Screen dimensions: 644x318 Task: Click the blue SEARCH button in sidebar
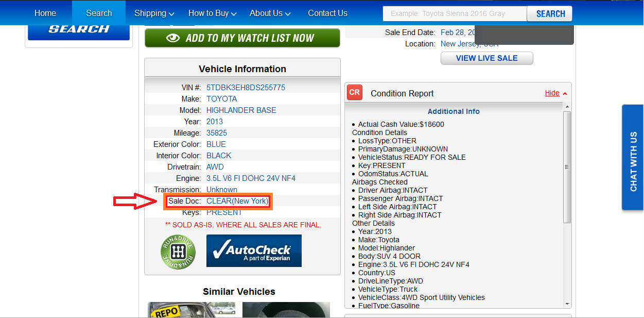tap(79, 30)
